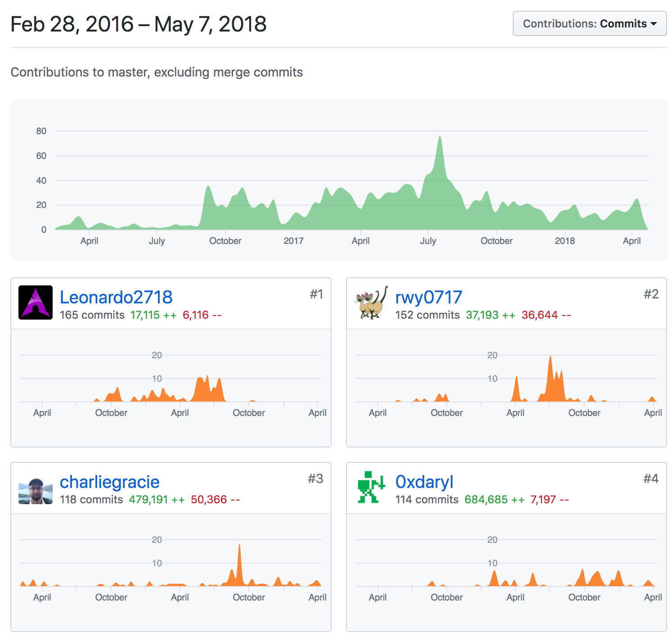Image resolution: width=672 pixels, height=641 pixels.
Task: Click the 479,191 ++ additions count
Action: point(157,500)
